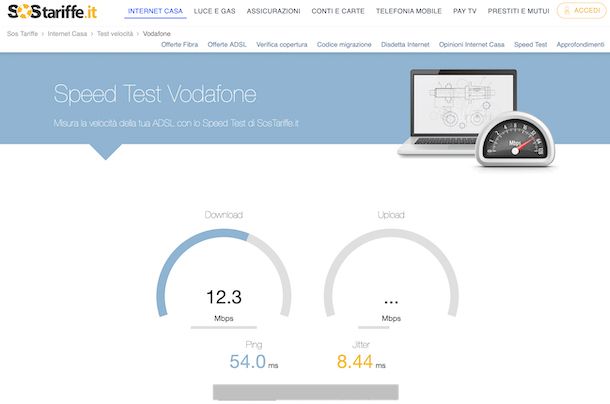Open the Conti e Carte menu
This screenshot has height=404, width=610.
[338, 11]
